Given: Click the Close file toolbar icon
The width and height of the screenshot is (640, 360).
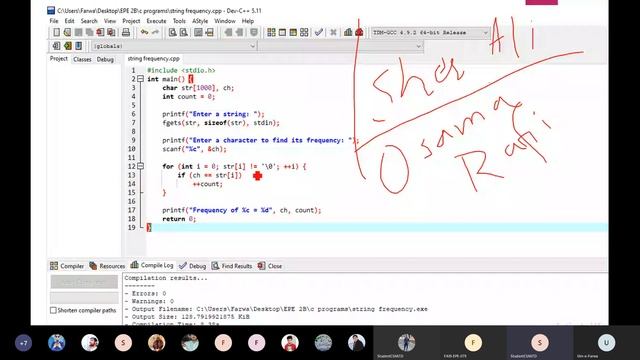Looking at the screenshot, I should coord(100,32).
